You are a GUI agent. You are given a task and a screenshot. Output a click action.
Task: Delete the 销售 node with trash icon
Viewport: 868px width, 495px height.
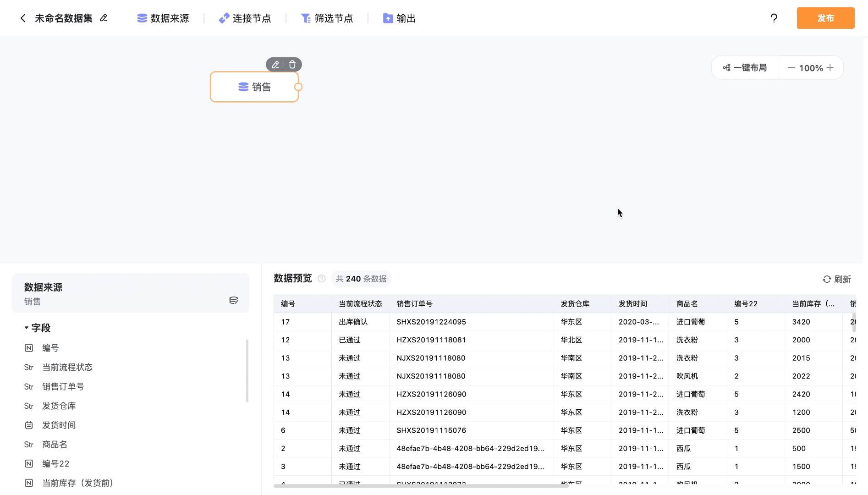click(x=292, y=65)
